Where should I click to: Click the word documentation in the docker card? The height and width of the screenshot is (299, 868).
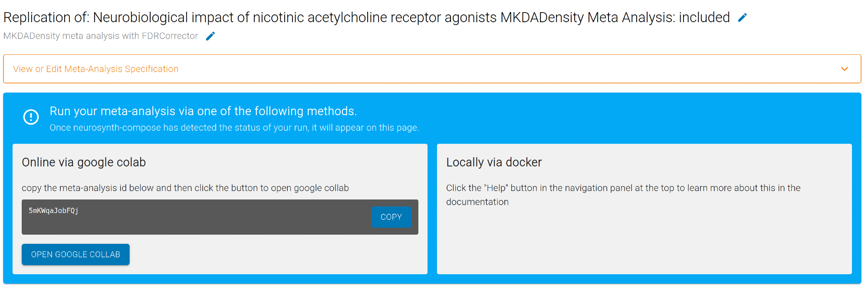point(477,202)
